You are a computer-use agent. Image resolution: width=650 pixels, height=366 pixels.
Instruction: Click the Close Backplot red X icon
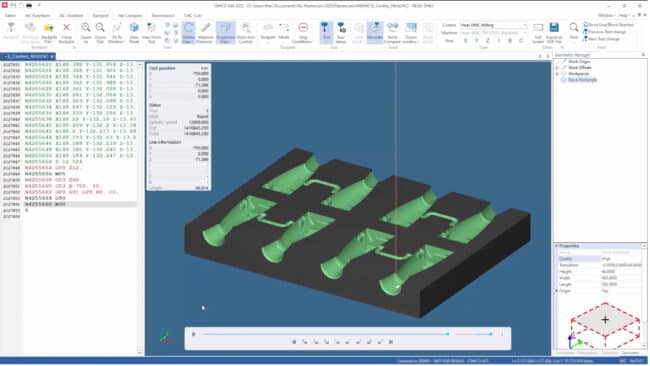(66, 32)
